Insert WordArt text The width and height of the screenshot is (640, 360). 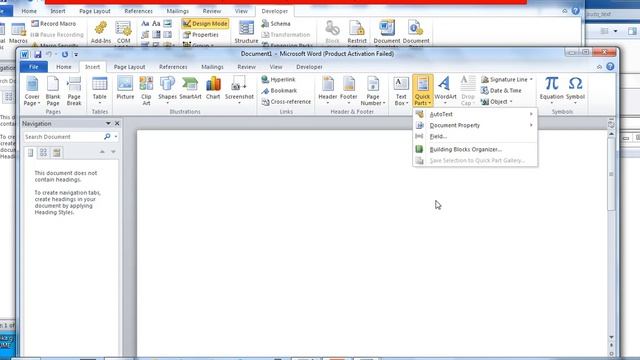tap(445, 90)
